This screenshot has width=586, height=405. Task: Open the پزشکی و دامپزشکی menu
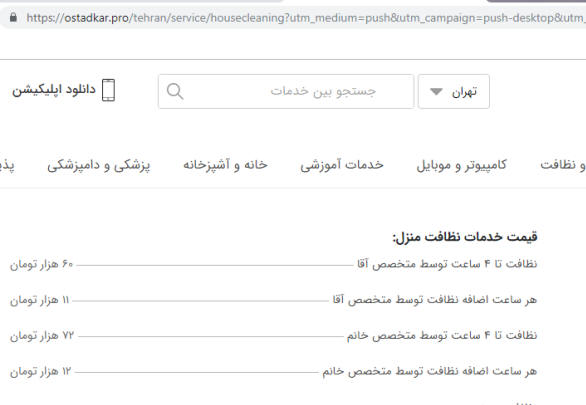point(99,165)
